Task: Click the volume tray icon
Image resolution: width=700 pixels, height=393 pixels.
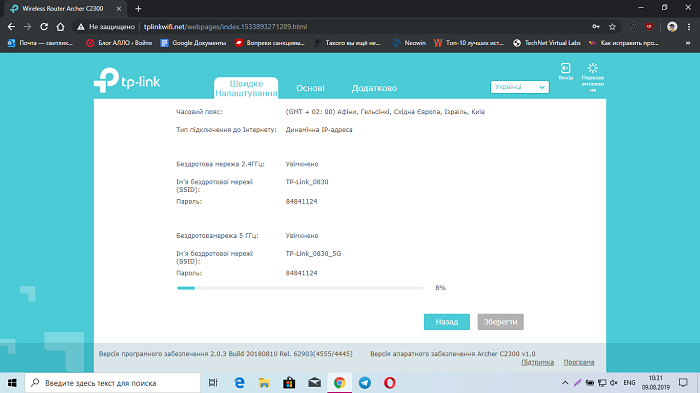Action: (614, 383)
